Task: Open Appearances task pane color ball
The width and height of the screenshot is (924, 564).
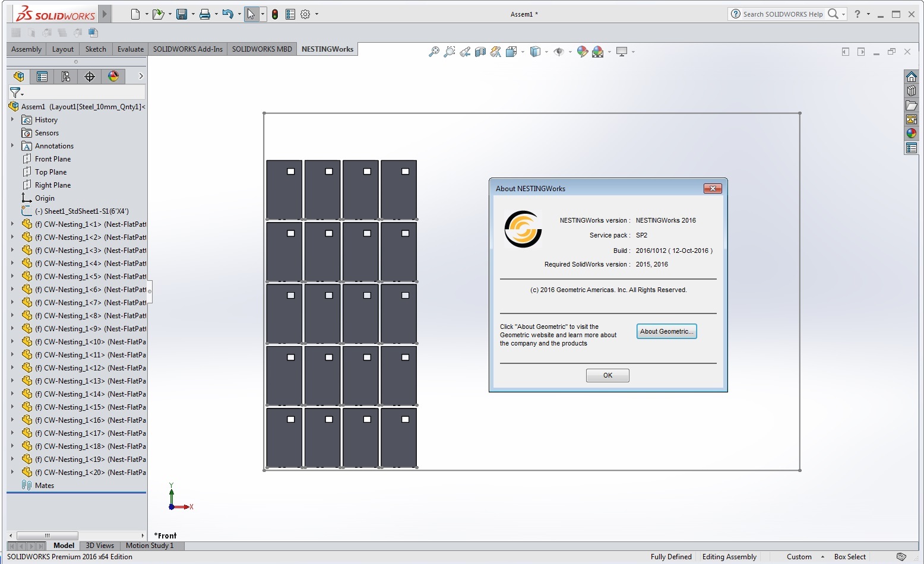Action: [912, 134]
